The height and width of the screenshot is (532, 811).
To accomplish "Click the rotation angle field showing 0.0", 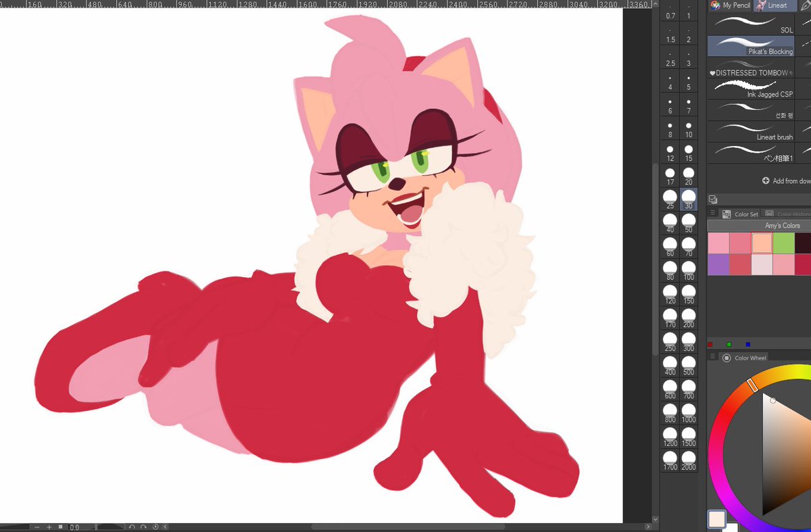I will pyautogui.click(x=82, y=527).
